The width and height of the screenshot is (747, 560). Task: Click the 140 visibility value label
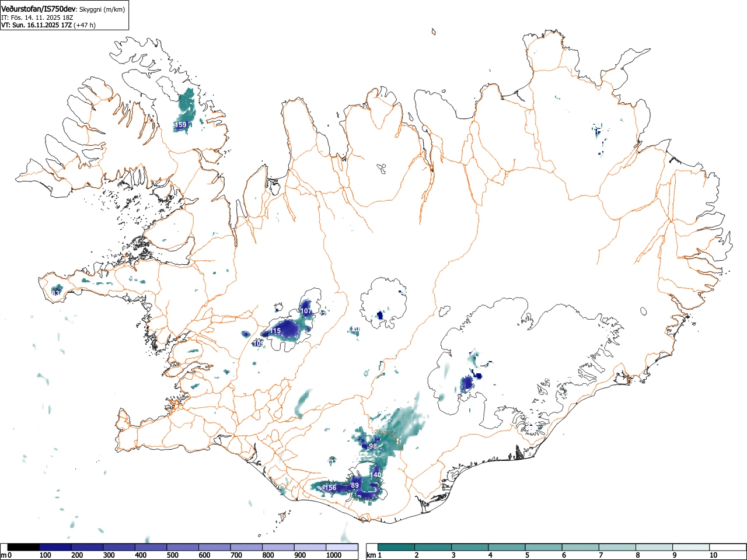pos(375,475)
